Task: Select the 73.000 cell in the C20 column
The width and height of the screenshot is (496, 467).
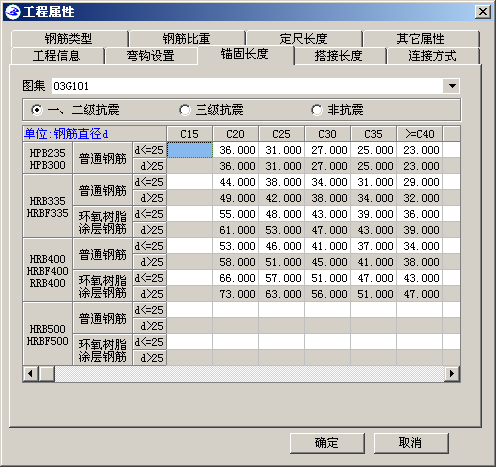Action: pyautogui.click(x=235, y=294)
